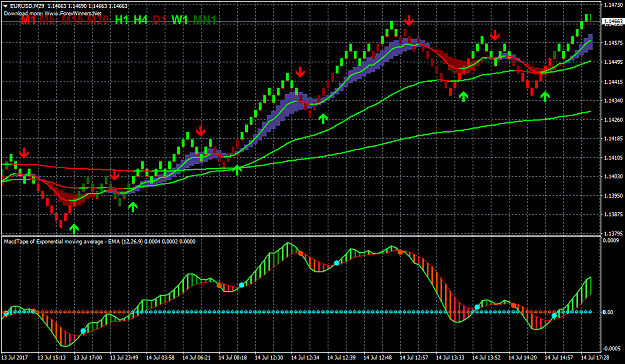Select the red sell arrow above the chart's highest peak

coord(409,21)
